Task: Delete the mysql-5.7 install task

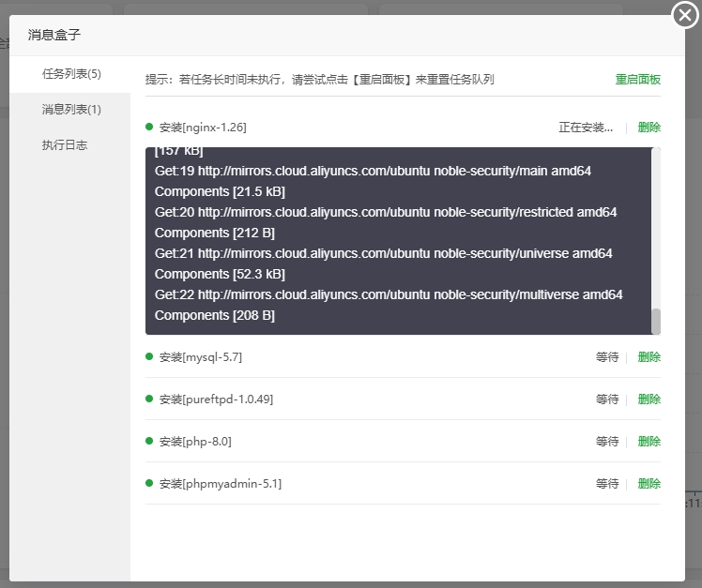Action: (x=649, y=357)
